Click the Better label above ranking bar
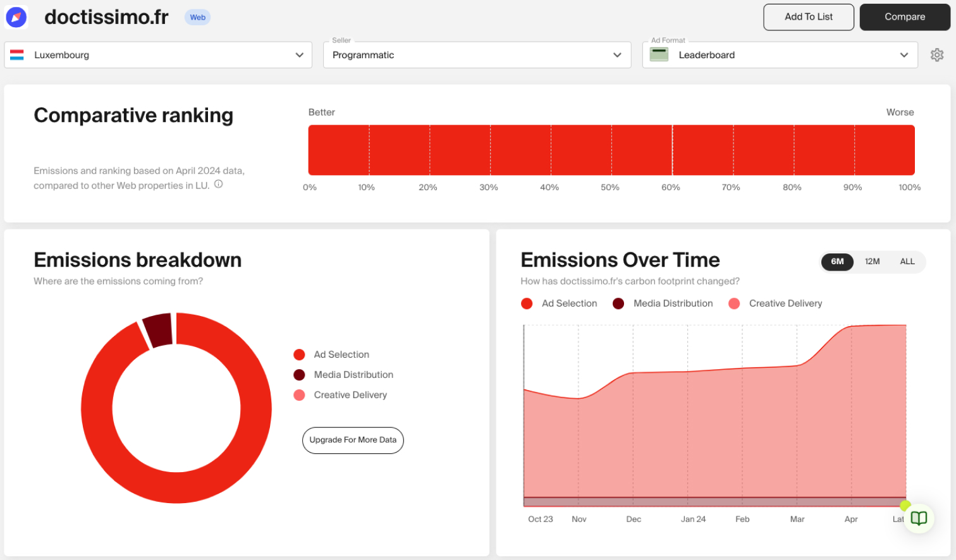Screen dimensions: 956x560 tap(322, 112)
